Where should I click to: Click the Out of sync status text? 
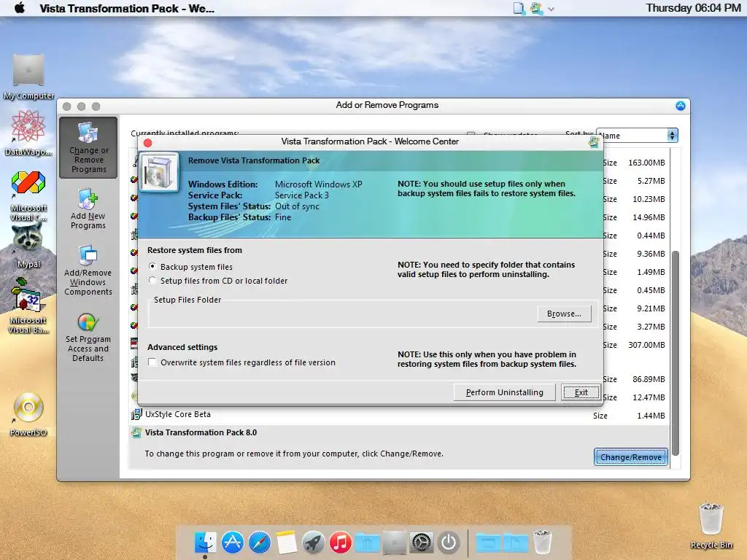click(298, 206)
